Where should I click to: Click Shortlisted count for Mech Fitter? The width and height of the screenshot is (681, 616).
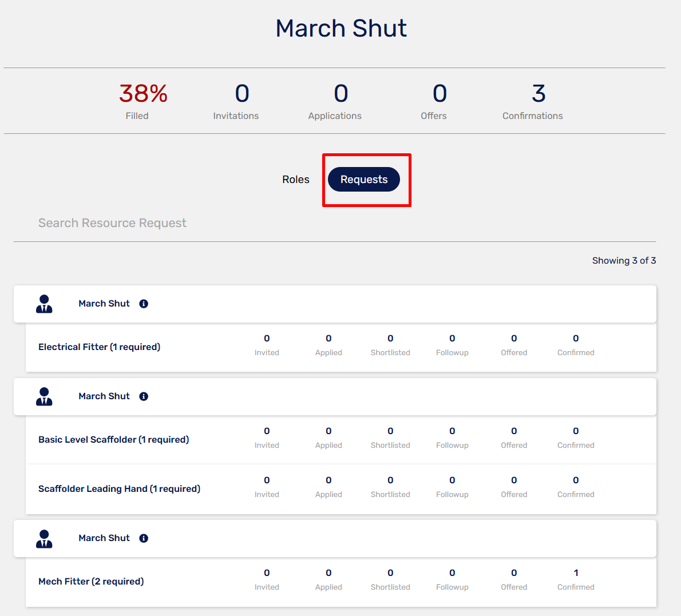(x=390, y=579)
